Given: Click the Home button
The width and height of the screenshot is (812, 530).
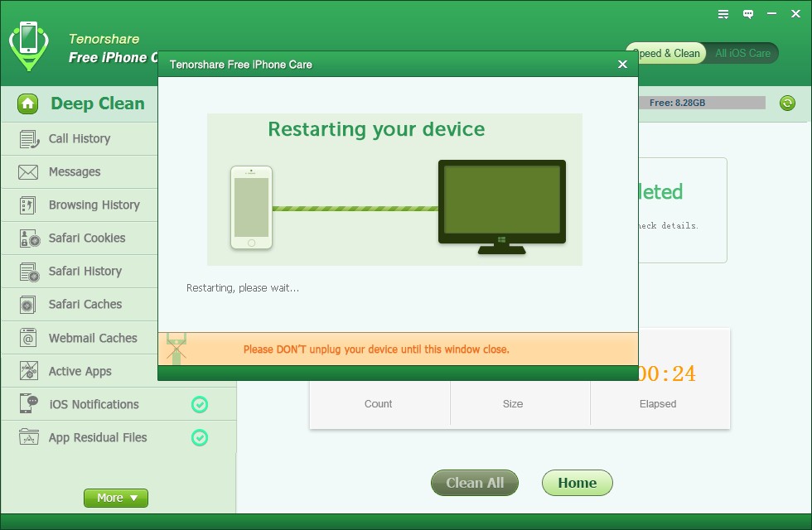Looking at the screenshot, I should pos(578,483).
